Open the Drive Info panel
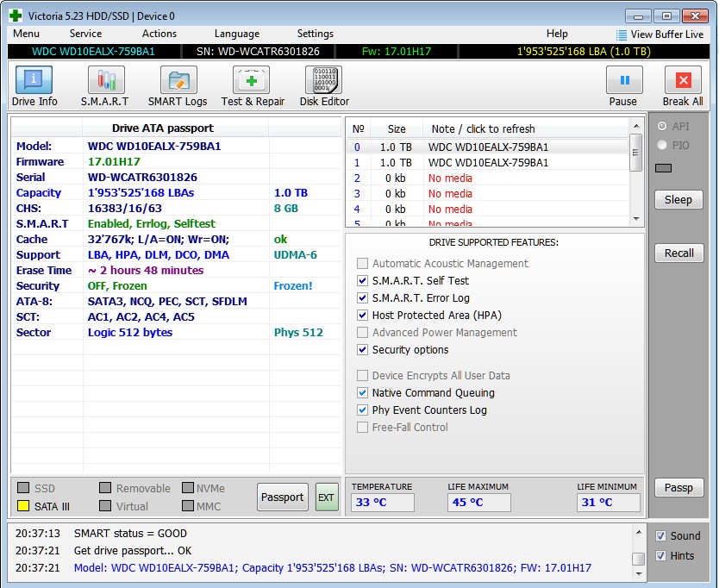 (x=34, y=80)
